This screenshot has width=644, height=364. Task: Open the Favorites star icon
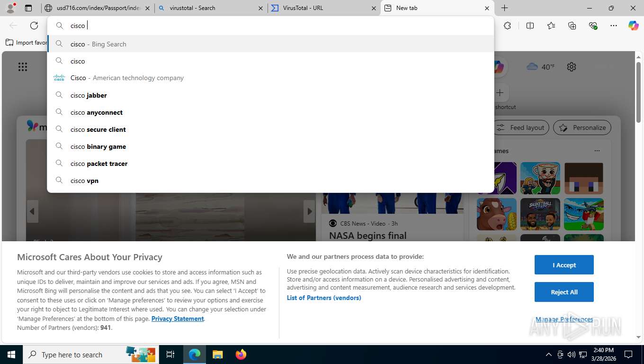551,26
